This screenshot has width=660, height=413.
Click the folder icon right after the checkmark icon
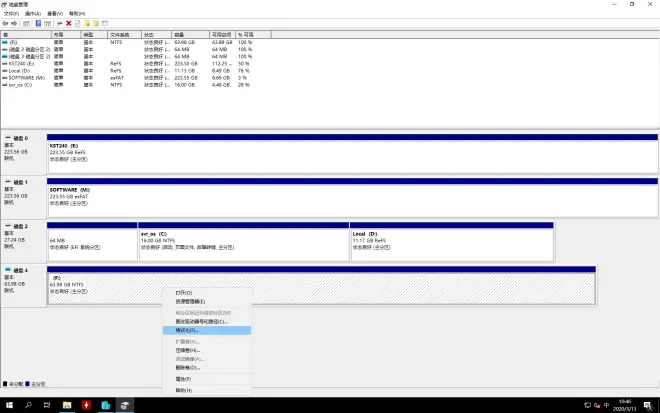(87, 24)
